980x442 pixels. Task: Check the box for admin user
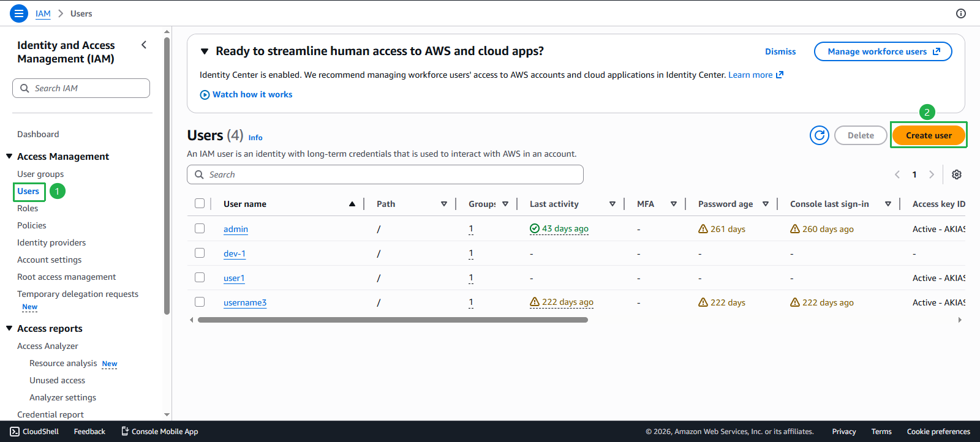coord(200,228)
